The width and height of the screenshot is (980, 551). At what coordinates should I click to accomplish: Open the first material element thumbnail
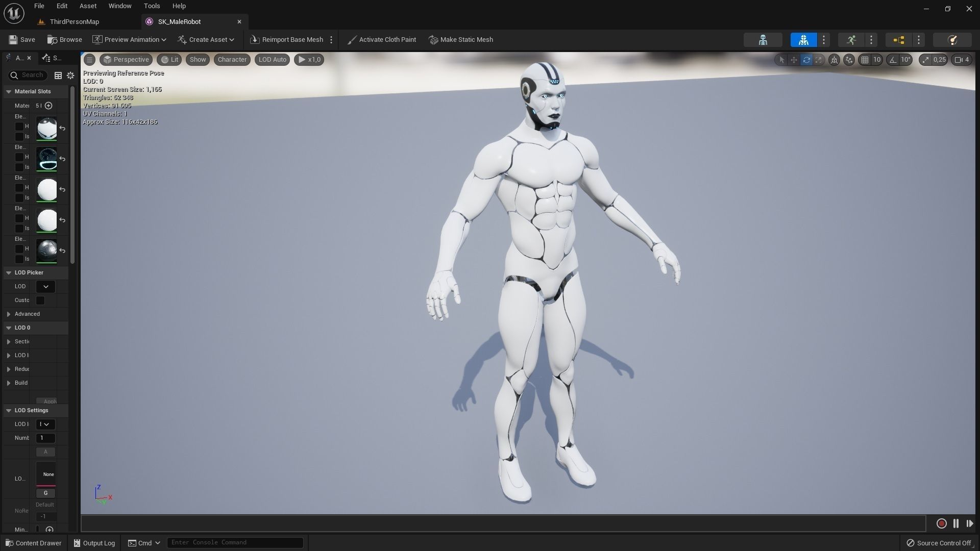tap(47, 129)
